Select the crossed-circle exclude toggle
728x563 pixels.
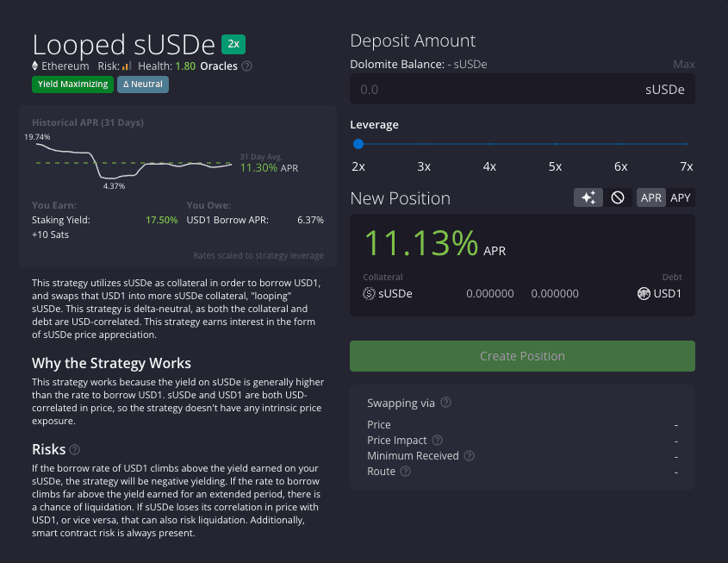pyautogui.click(x=618, y=198)
